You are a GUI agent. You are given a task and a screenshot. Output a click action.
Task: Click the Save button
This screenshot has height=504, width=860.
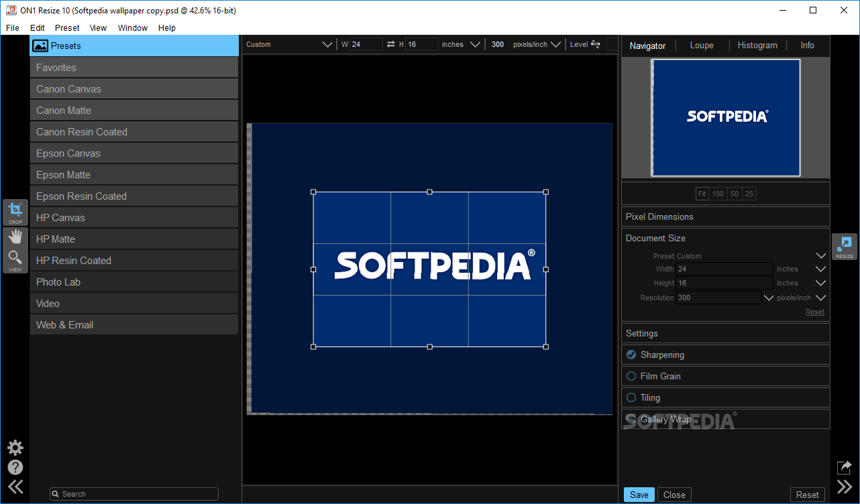point(639,495)
